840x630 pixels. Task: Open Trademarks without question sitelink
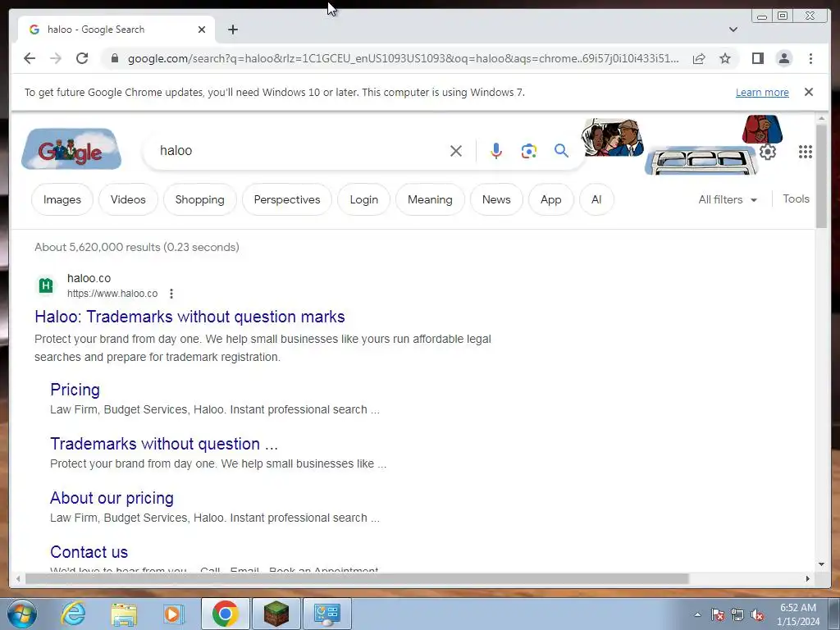click(x=164, y=444)
